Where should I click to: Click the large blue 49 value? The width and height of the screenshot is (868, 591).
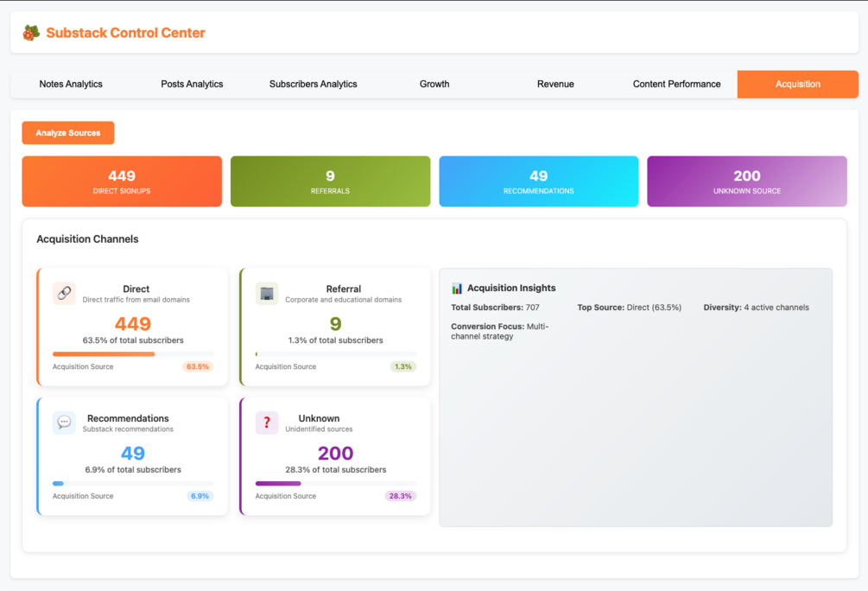coord(133,453)
